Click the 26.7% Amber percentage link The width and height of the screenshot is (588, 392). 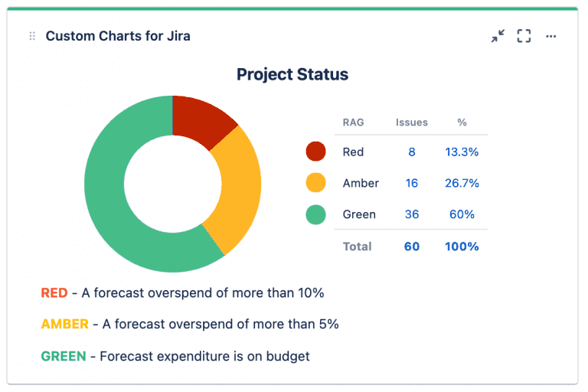pos(462,183)
